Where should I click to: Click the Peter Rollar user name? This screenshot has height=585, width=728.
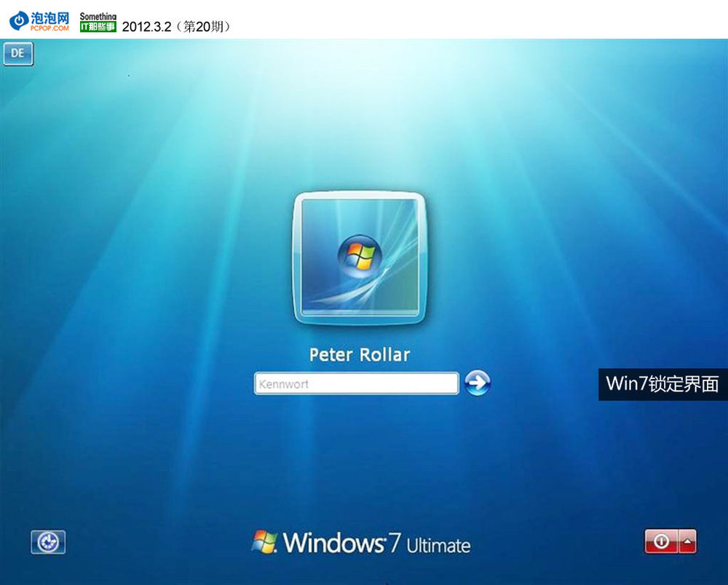click(360, 354)
